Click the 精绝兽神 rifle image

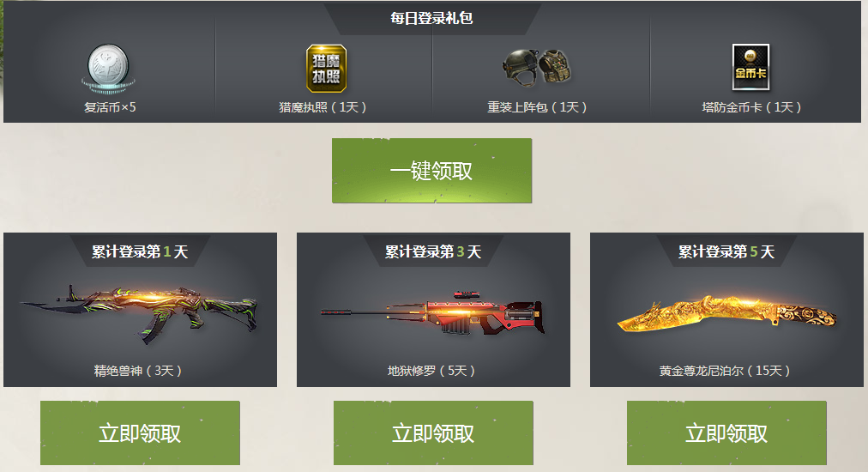[140, 313]
